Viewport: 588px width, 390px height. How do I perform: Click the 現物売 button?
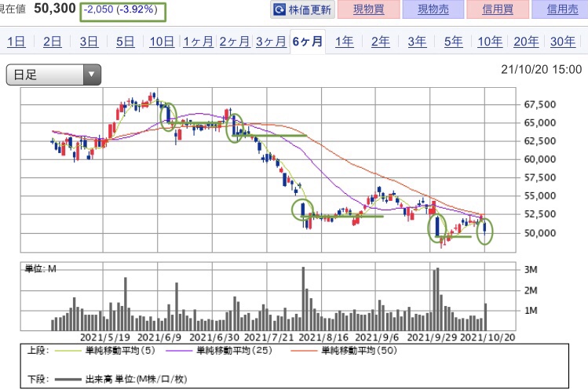coord(433,9)
